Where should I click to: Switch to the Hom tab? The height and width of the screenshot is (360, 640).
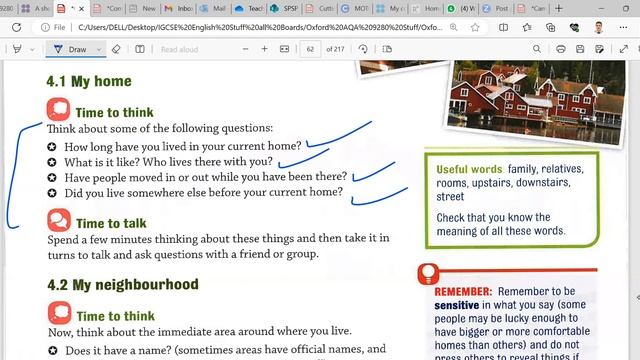pos(425,8)
